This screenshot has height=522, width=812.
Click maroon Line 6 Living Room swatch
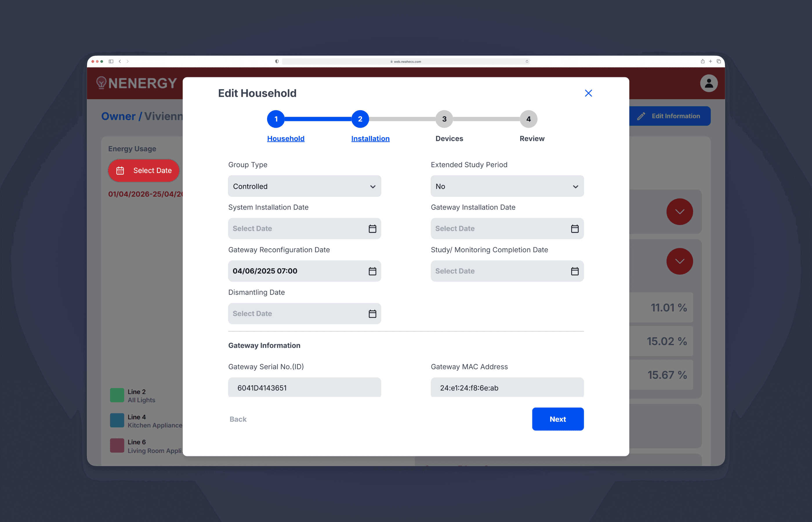(117, 446)
